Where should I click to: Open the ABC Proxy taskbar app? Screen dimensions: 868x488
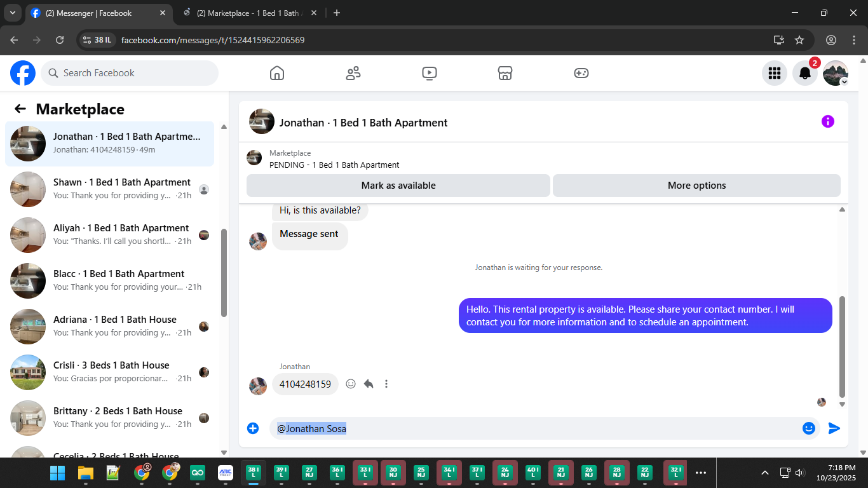225,473
